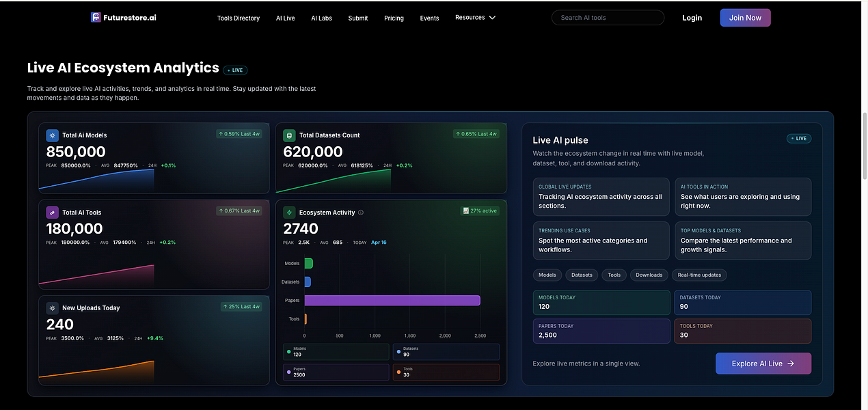868x410 pixels.
Task: Click the 180,000 total tools value
Action: tap(74, 229)
